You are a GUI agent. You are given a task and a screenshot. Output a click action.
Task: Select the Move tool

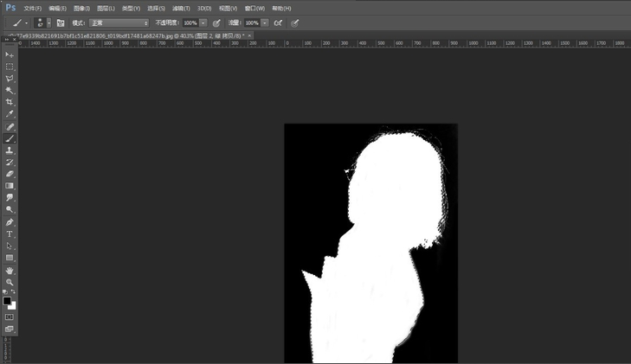(10, 54)
